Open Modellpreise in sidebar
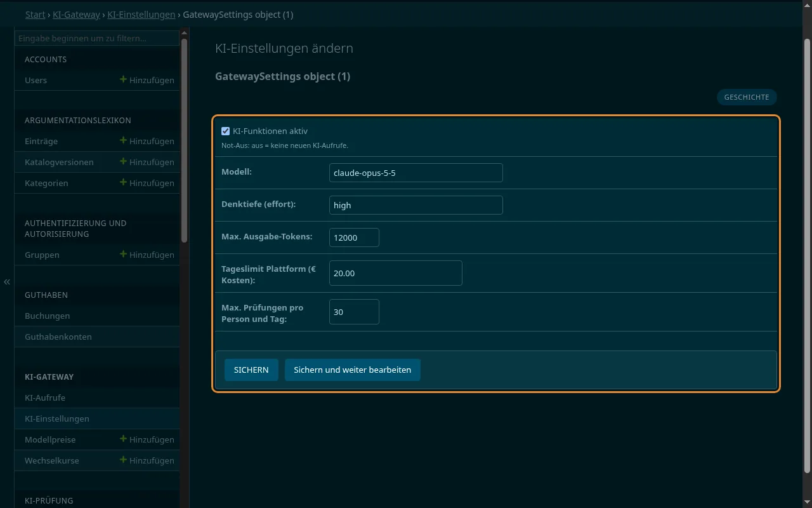 50,439
